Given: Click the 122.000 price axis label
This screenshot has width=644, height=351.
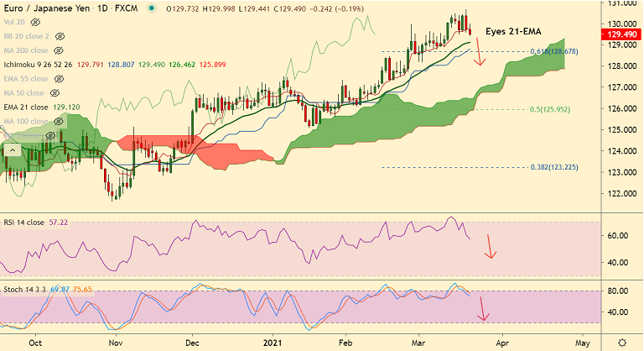Looking at the screenshot, I should point(623,193).
